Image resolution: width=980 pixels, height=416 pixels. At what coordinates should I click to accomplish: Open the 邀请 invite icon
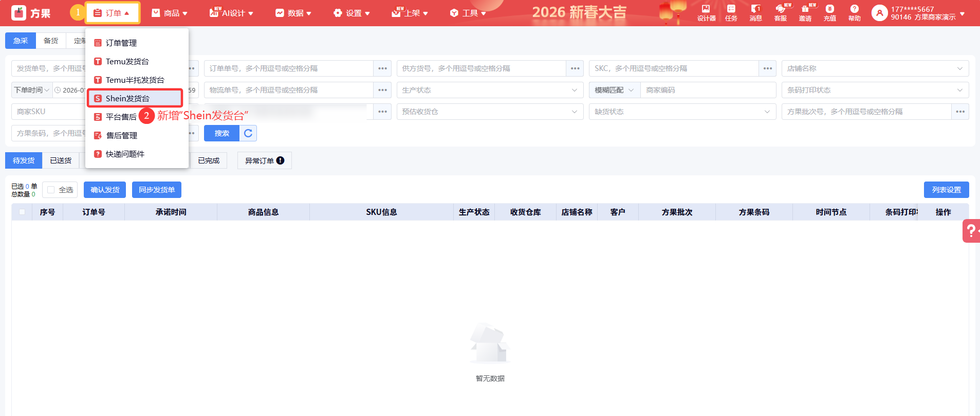pos(805,13)
